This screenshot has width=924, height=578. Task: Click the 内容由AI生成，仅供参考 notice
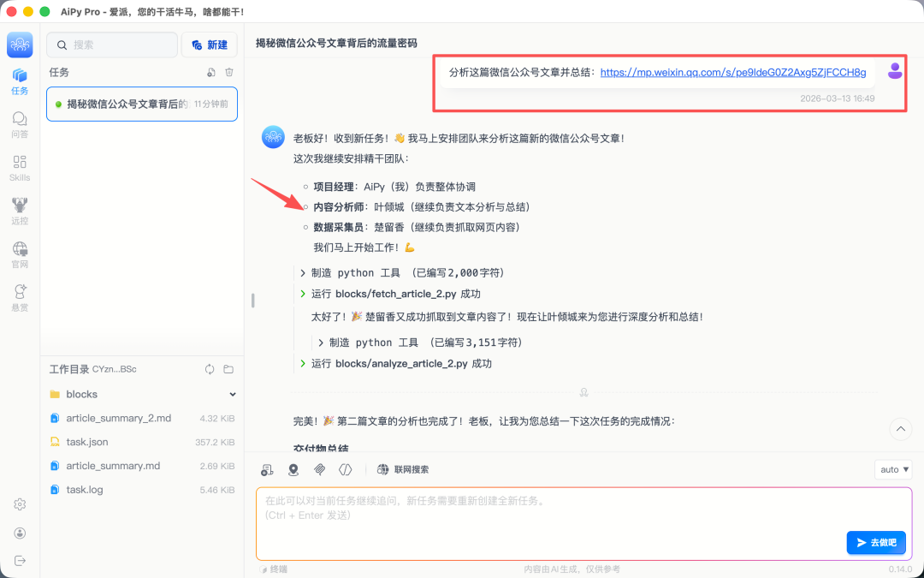572,569
